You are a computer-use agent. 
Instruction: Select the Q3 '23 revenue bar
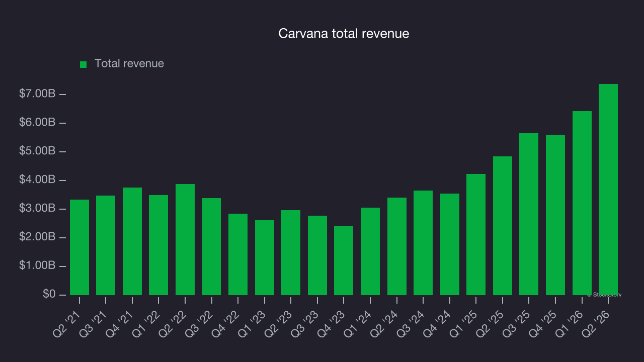[x=317, y=255]
